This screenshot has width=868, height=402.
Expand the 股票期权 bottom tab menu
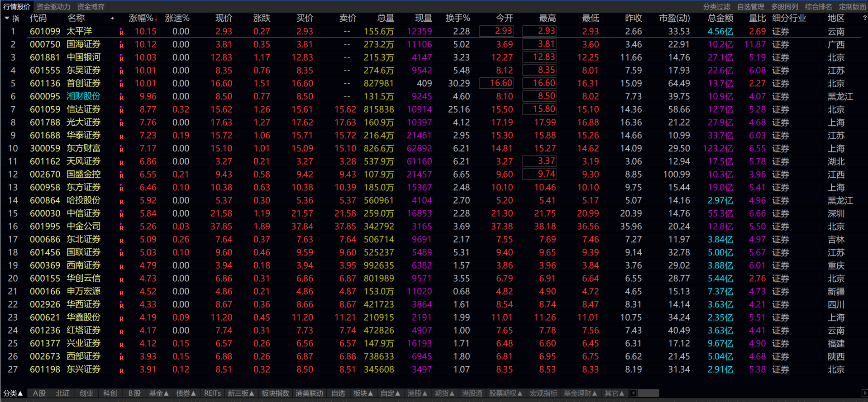(x=506, y=393)
